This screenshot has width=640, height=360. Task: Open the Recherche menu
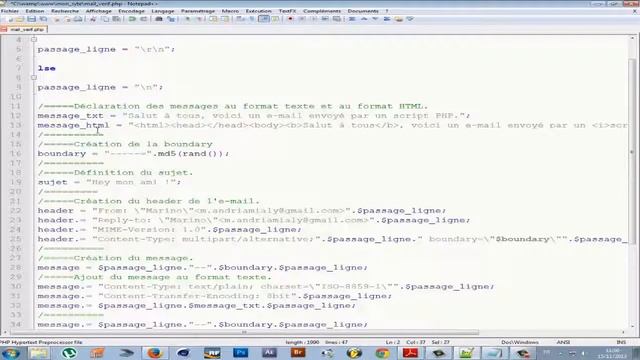click(65, 11)
